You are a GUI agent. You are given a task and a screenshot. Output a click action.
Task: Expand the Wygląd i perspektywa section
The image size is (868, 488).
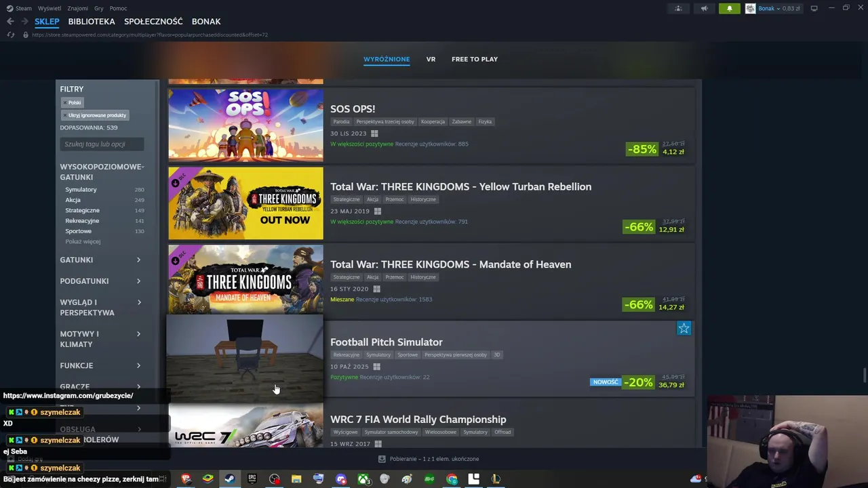(100, 308)
